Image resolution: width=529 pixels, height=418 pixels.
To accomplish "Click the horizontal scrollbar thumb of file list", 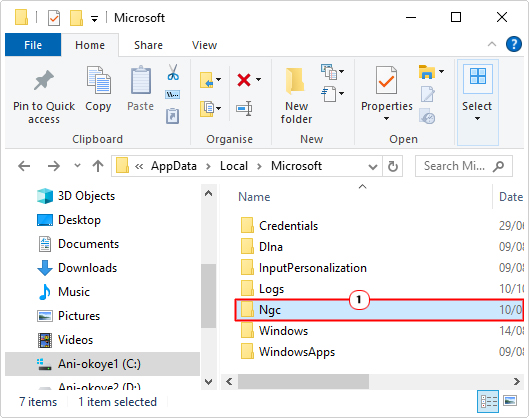I will coord(303,382).
